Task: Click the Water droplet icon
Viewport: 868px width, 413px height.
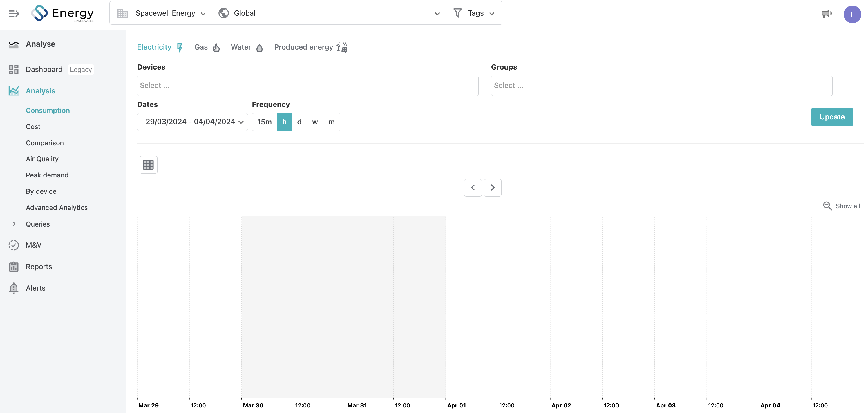Action: coord(259,48)
